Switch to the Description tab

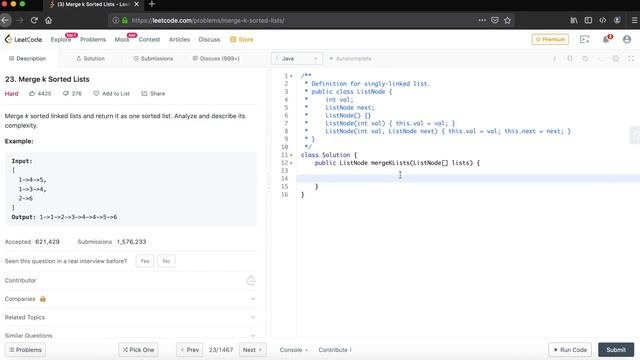click(27, 58)
